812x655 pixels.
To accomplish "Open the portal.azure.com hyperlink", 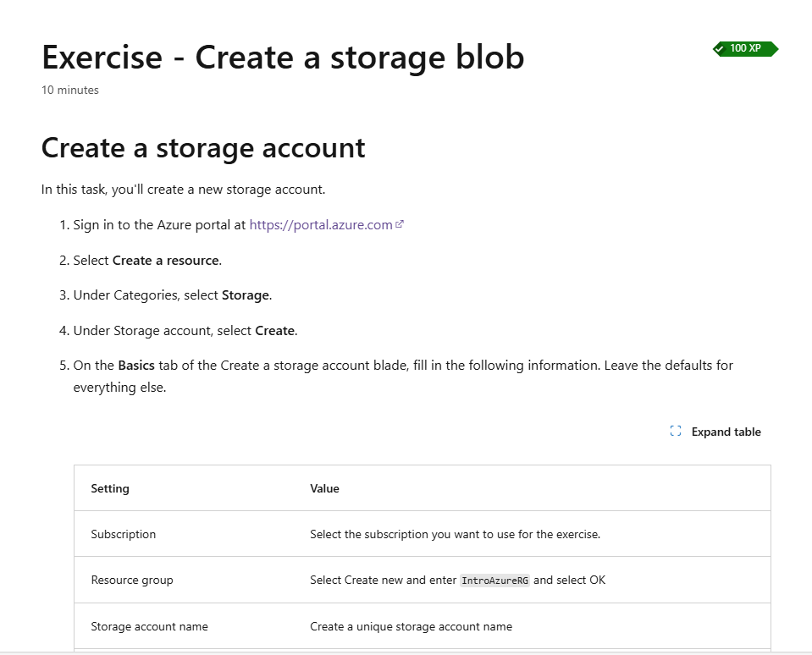I will click(x=322, y=224).
